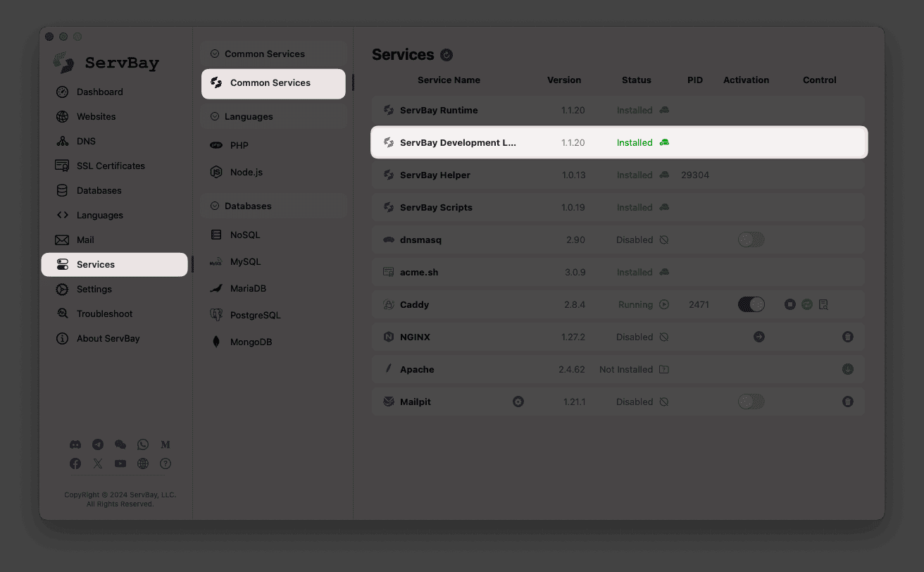Download and install Apache
The height and width of the screenshot is (572, 924).
pos(848,369)
